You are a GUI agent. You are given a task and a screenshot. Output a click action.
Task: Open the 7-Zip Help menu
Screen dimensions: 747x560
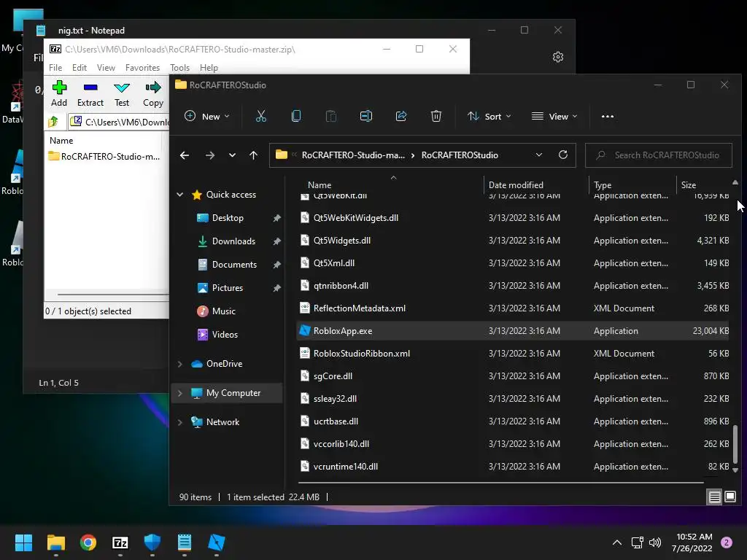click(209, 68)
